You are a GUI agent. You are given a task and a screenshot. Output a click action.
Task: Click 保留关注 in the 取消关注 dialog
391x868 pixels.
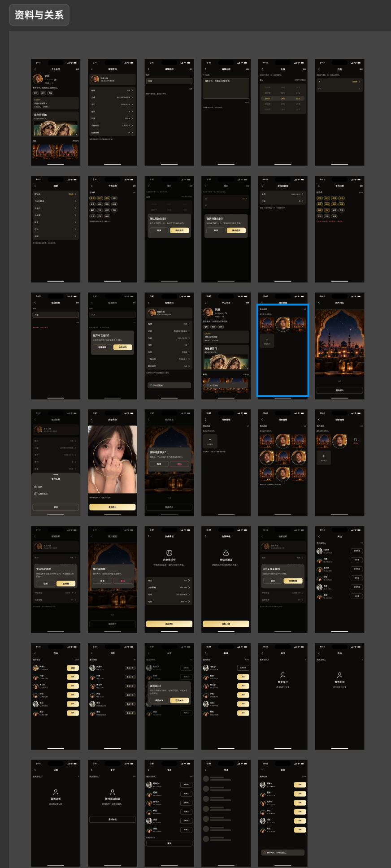click(x=159, y=700)
